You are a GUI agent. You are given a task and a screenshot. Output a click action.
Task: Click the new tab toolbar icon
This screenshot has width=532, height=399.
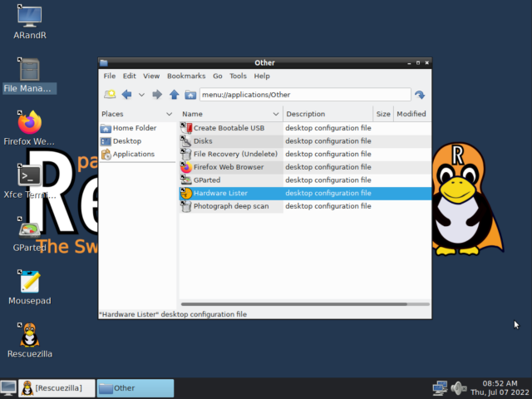point(110,94)
